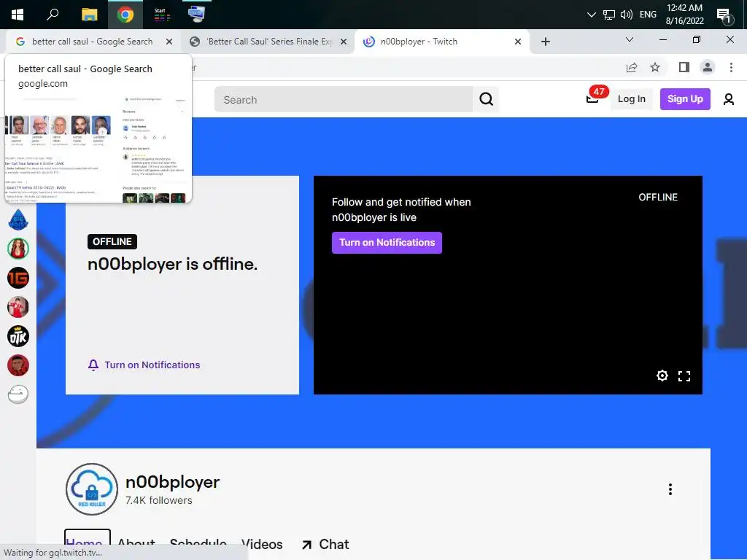Viewport: 747px width, 560px height.
Task: Close the Series Finale tab
Action: [344, 42]
